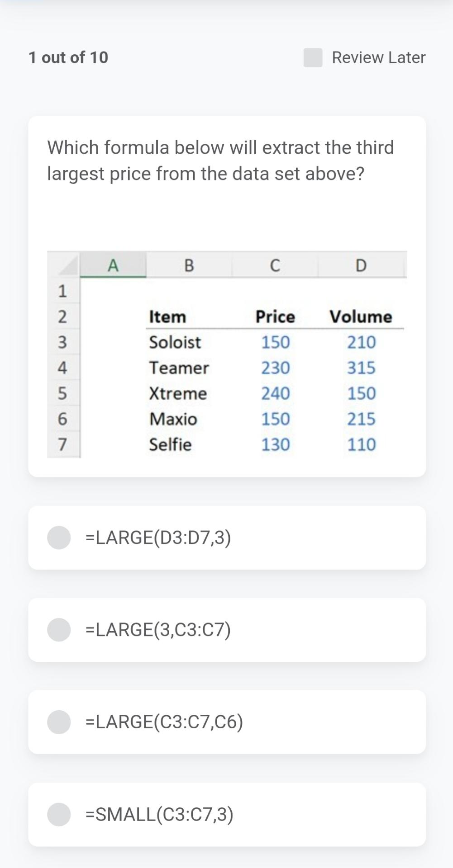The height and width of the screenshot is (868, 453).
Task: Click the Volume column header cell
Action: click(361, 316)
